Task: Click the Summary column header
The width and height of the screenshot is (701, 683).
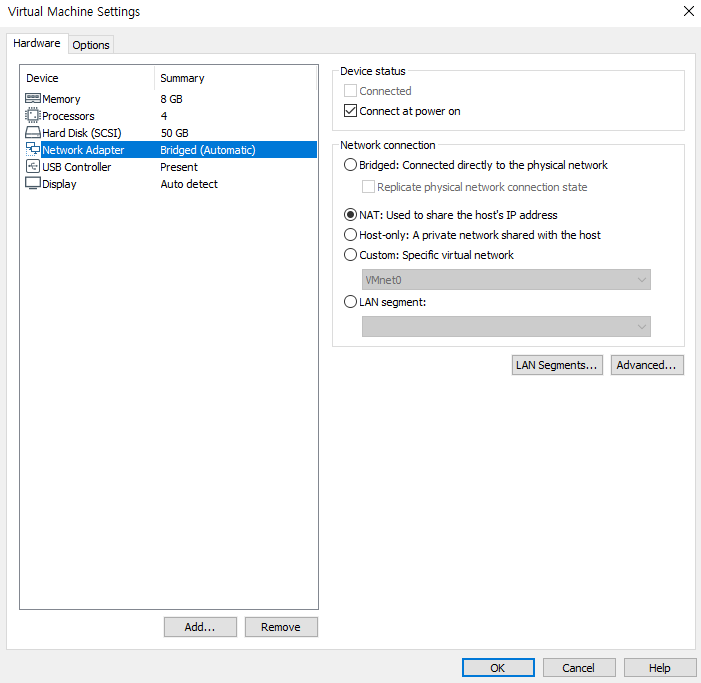Action: 235,78
